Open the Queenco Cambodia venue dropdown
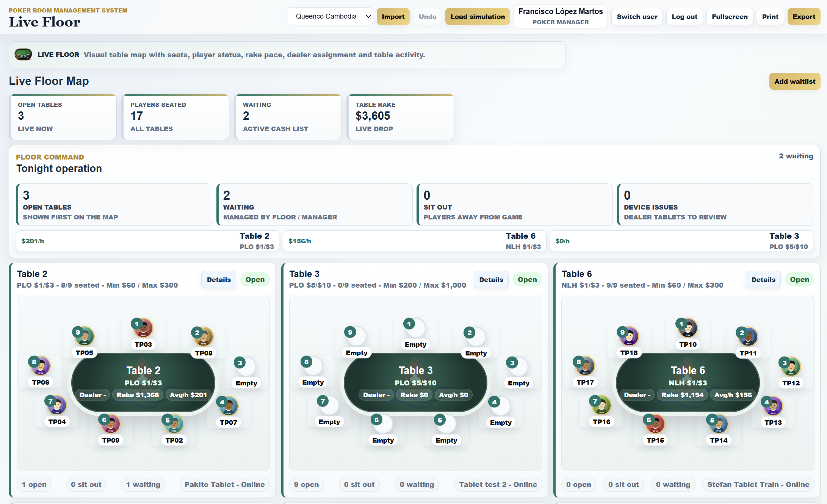The height and width of the screenshot is (504, 827). 330,16
